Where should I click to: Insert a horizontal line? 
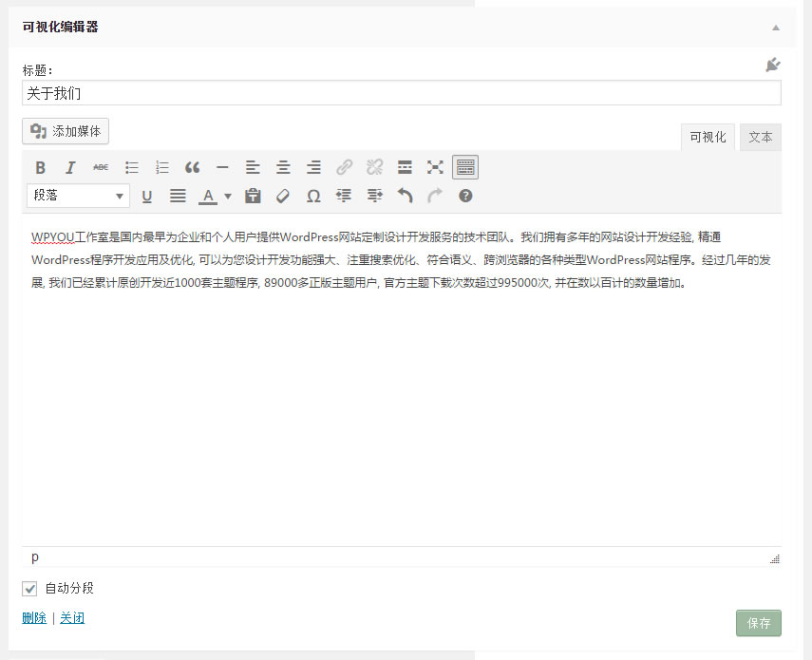click(222, 167)
